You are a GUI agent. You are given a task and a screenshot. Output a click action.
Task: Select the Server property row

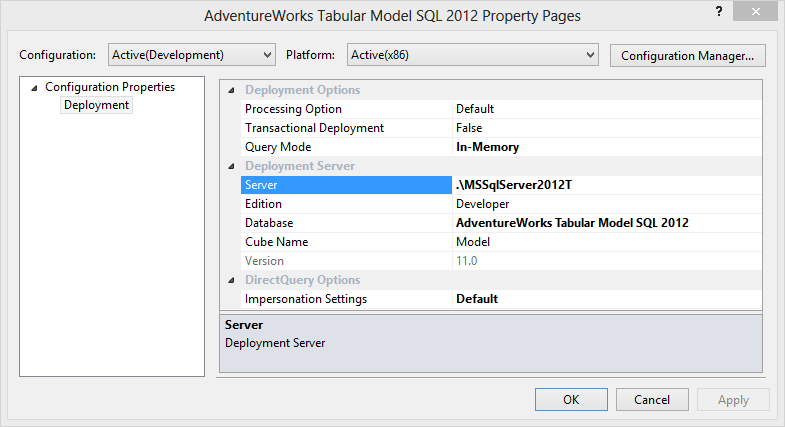pyautogui.click(x=346, y=185)
